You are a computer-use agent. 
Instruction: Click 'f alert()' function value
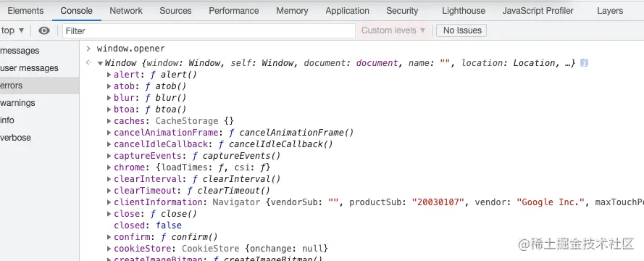(x=173, y=75)
